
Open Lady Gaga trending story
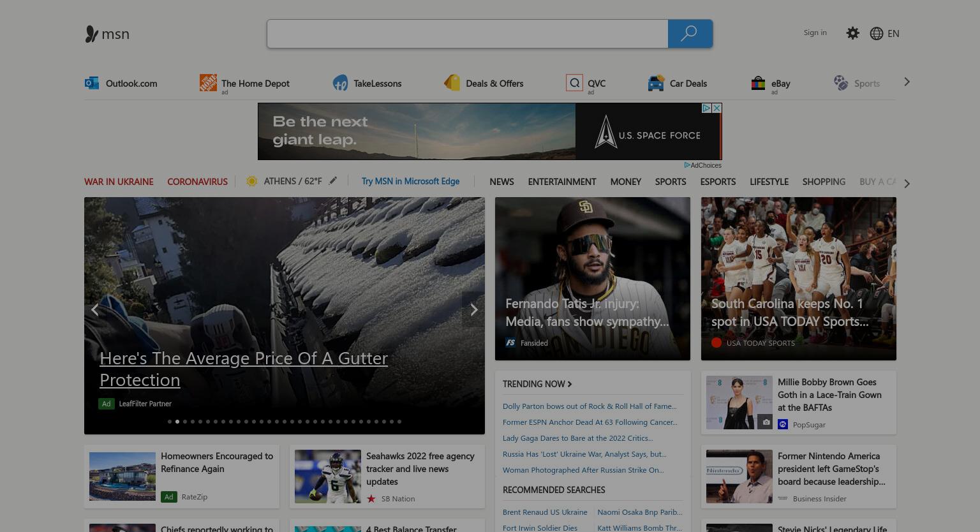point(578,438)
